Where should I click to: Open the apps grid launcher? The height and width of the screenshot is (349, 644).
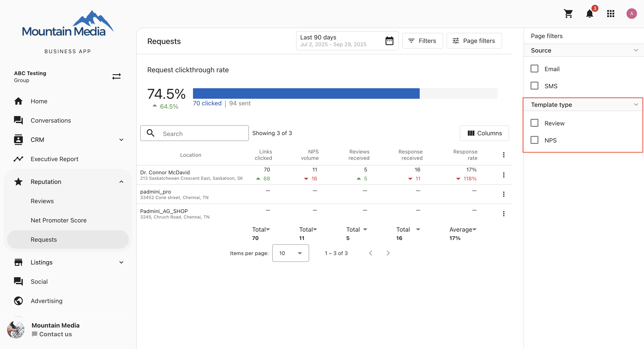click(x=610, y=14)
